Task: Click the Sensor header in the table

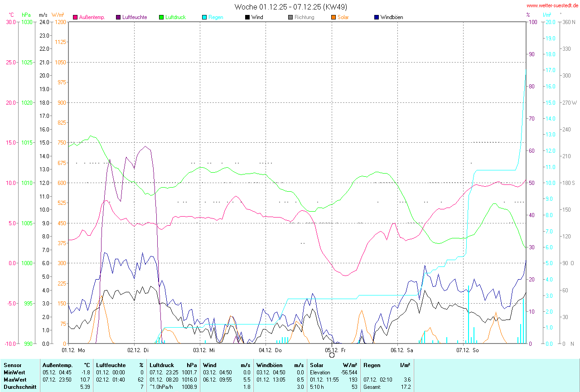Action: tap(12, 365)
